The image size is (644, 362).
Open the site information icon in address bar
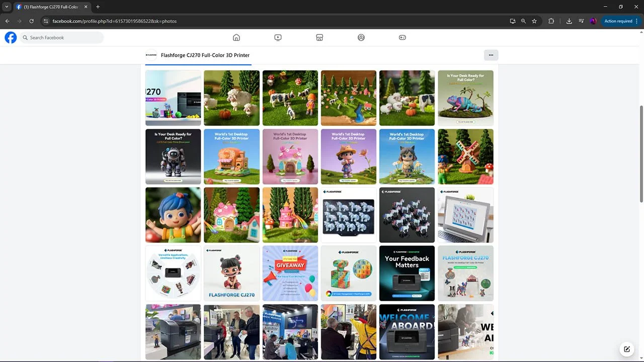pos(46,21)
